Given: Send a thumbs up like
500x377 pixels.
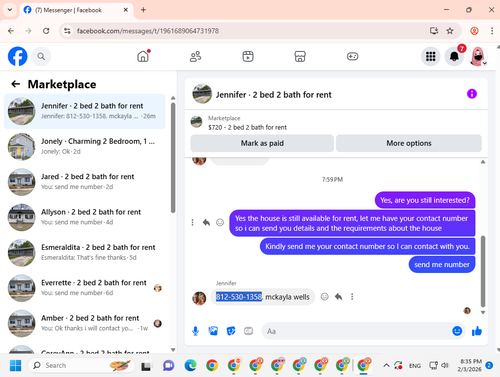Looking at the screenshot, I should pyautogui.click(x=477, y=331).
